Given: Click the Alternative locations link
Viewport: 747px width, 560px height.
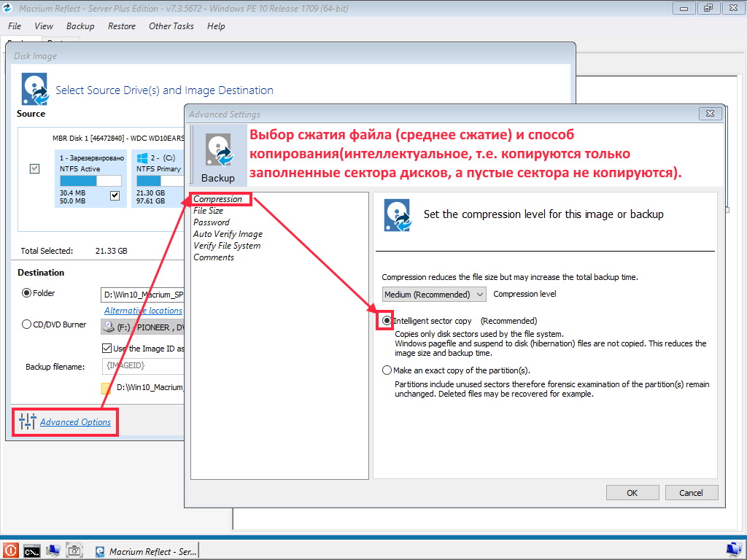Looking at the screenshot, I should (144, 311).
